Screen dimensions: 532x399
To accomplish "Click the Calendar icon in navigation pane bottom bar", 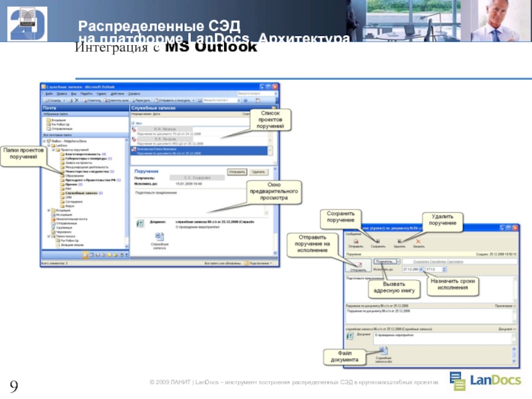I will [91, 255].
